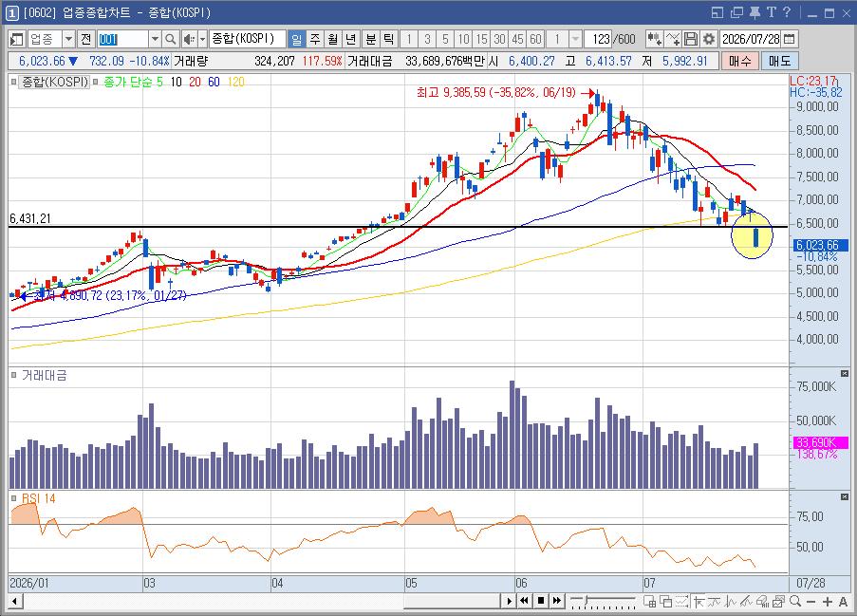Click the stop playback button

[x=541, y=601]
